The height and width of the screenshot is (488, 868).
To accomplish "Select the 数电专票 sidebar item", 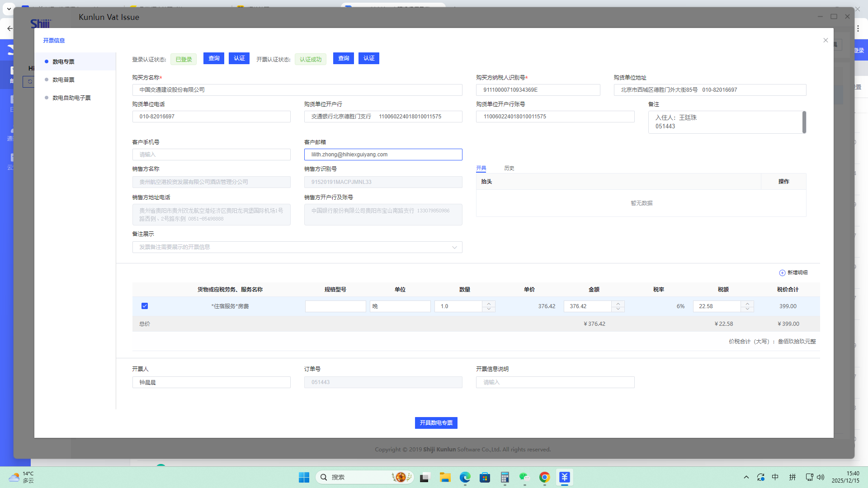I will [x=63, y=61].
